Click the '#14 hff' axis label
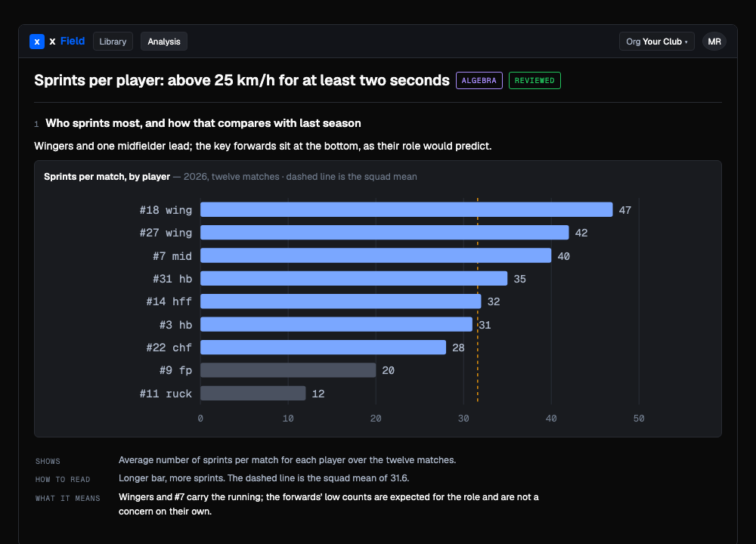 [169, 301]
